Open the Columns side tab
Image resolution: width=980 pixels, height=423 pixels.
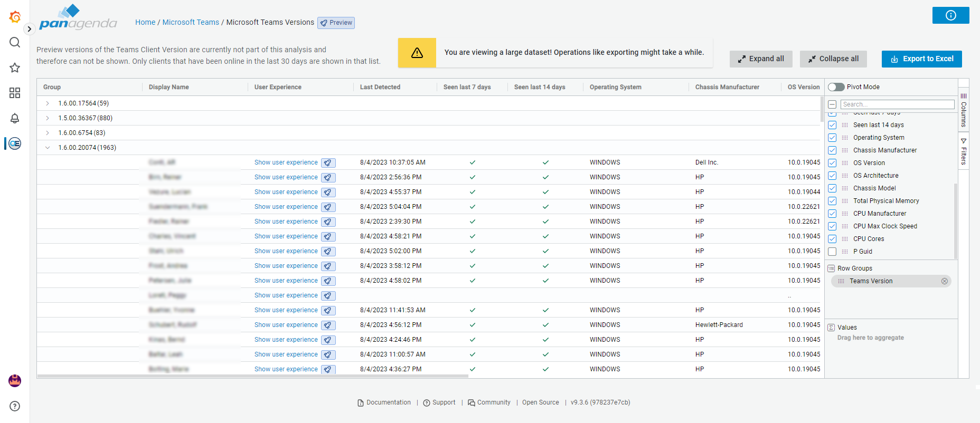pyautogui.click(x=964, y=110)
